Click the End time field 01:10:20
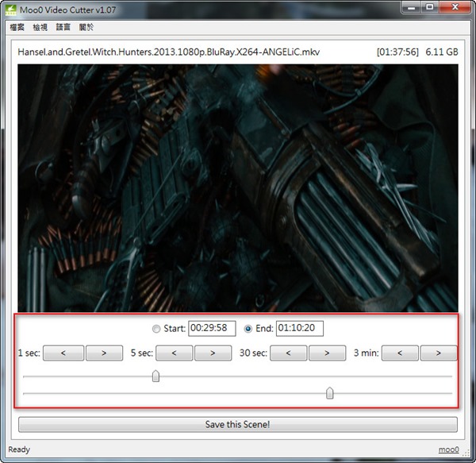The image size is (476, 463). [299, 329]
